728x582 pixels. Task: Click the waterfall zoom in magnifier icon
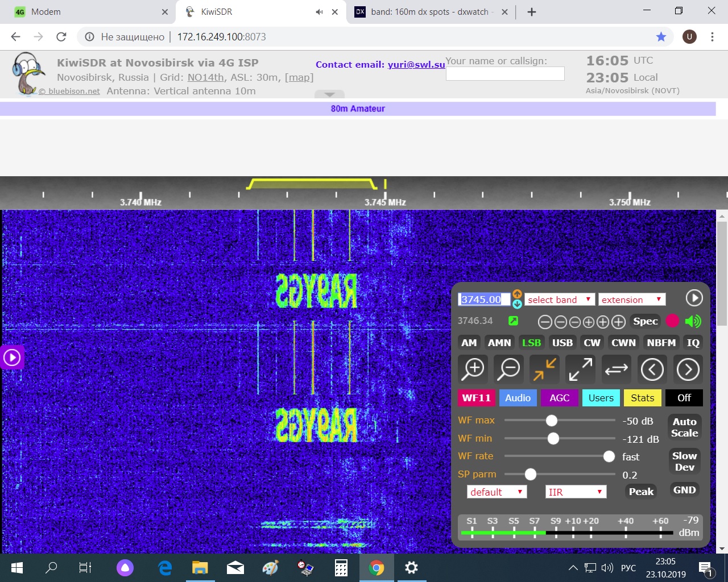pyautogui.click(x=473, y=369)
